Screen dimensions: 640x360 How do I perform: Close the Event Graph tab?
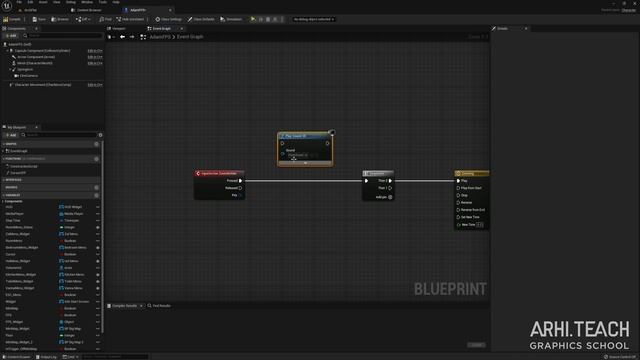pos(182,29)
